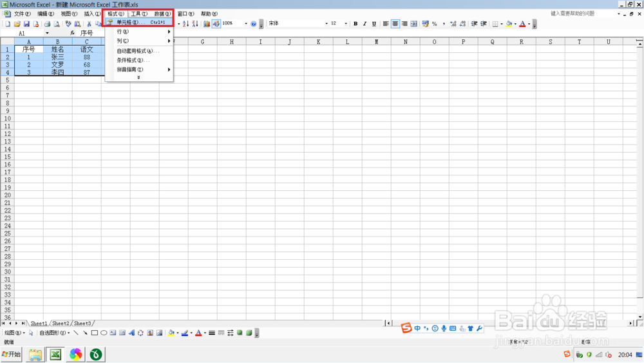Increase decimal places
644x363 pixels.
click(453, 24)
